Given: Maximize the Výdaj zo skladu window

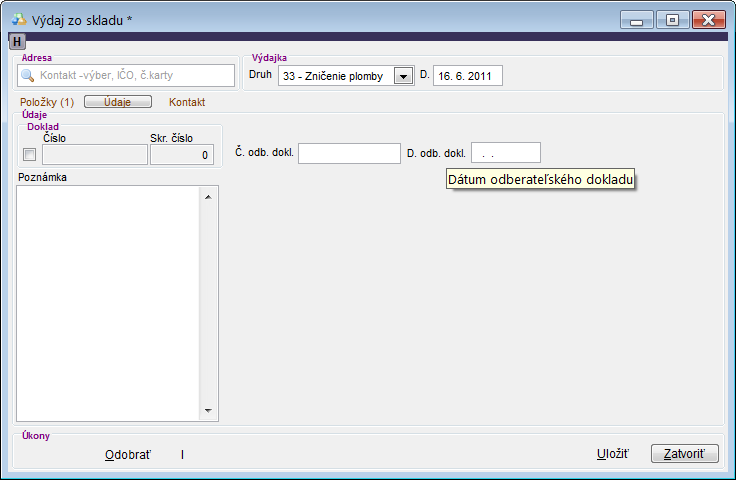Looking at the screenshot, I should coord(672,19).
